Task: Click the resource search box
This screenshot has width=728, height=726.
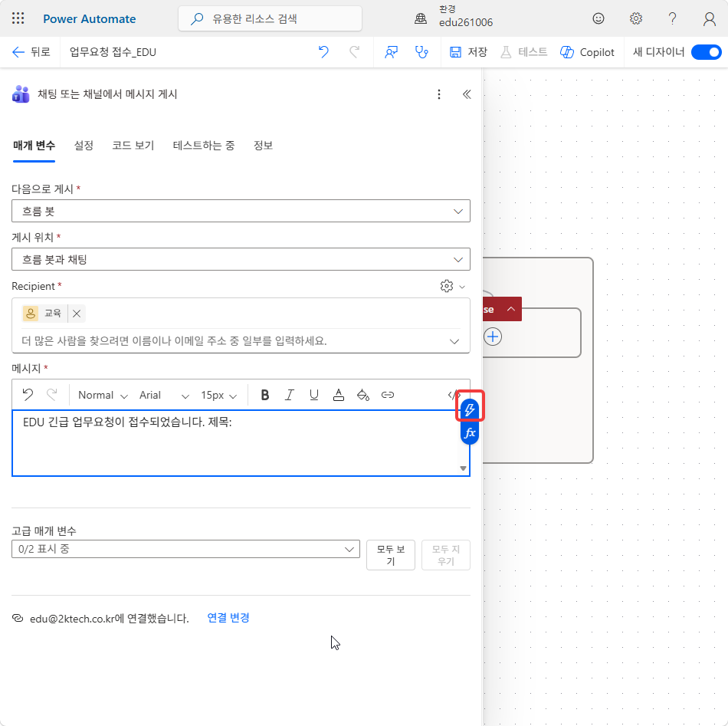Action: (270, 18)
